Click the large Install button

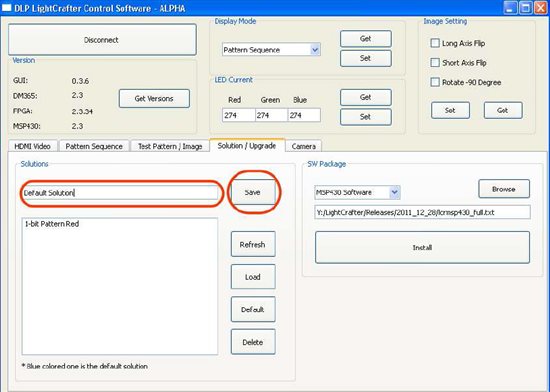coord(422,247)
